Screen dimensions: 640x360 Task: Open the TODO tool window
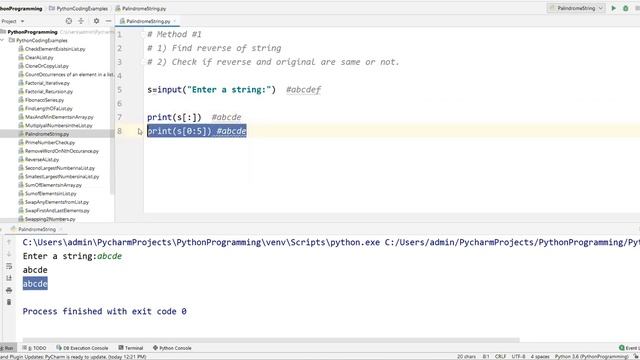click(x=35, y=348)
